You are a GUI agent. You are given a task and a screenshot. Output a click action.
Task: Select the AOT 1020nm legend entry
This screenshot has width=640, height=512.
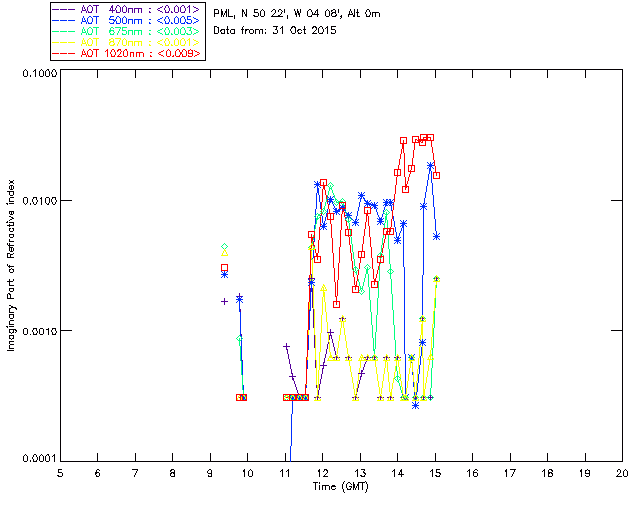pos(127,53)
